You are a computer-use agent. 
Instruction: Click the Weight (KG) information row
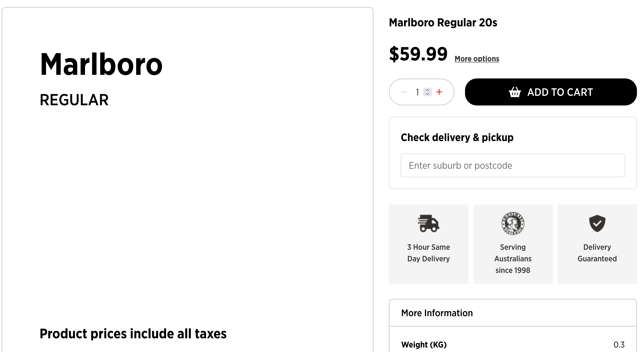click(x=513, y=344)
